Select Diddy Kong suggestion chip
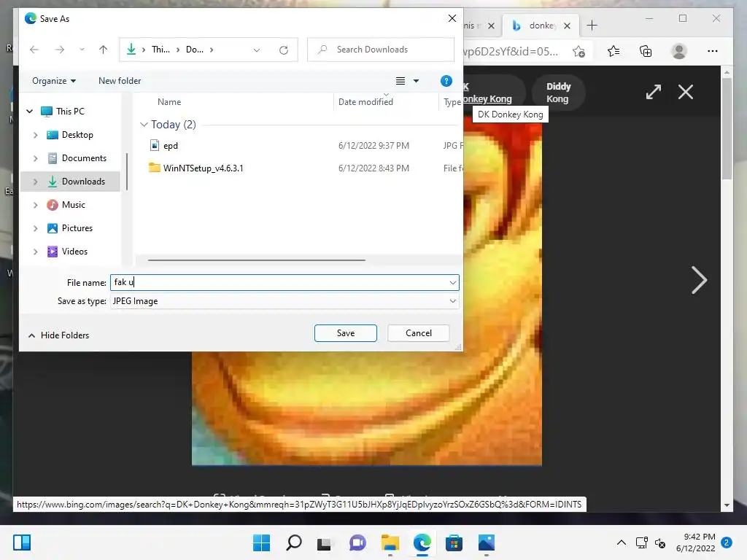Viewport: 747px width, 560px height. (558, 93)
